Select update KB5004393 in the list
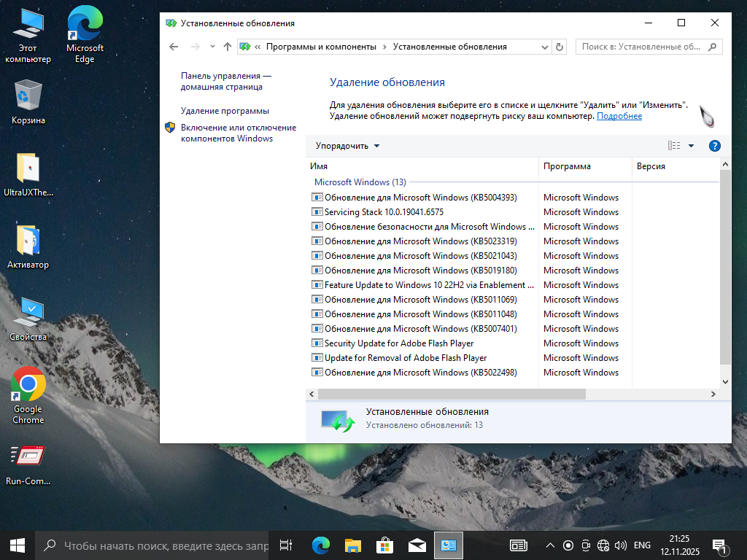The height and width of the screenshot is (560, 747). pos(420,198)
